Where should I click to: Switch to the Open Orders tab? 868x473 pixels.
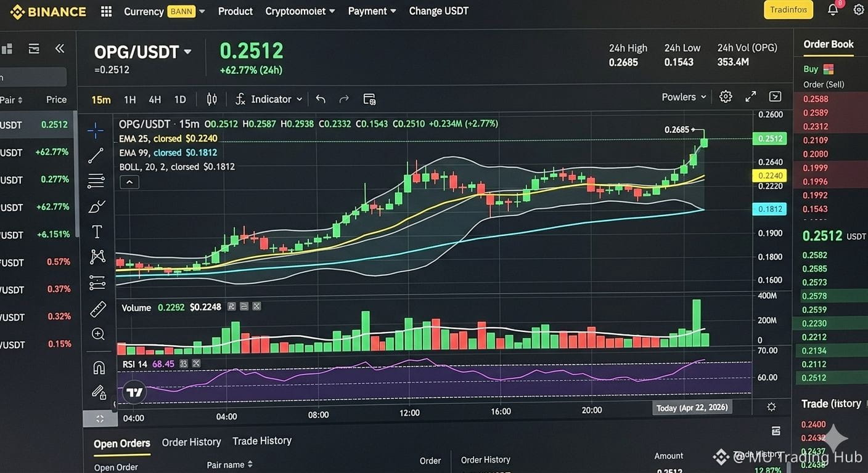pyautogui.click(x=122, y=443)
